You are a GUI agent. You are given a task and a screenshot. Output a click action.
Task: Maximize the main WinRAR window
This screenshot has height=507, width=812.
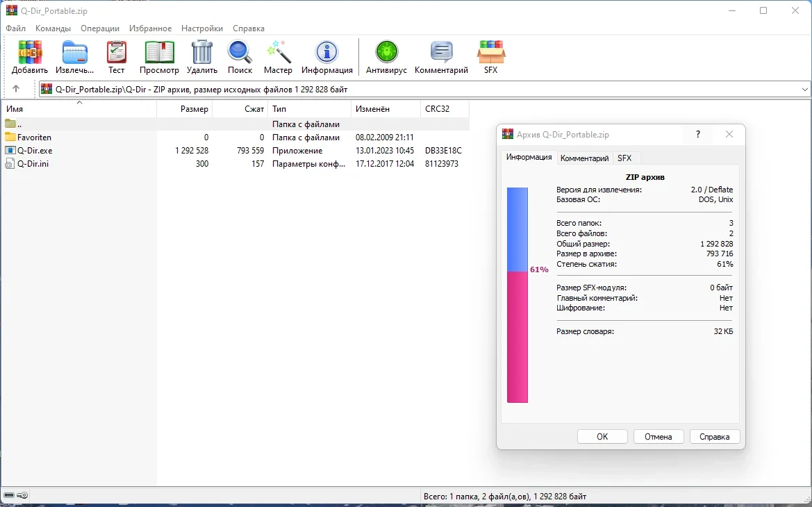click(763, 11)
